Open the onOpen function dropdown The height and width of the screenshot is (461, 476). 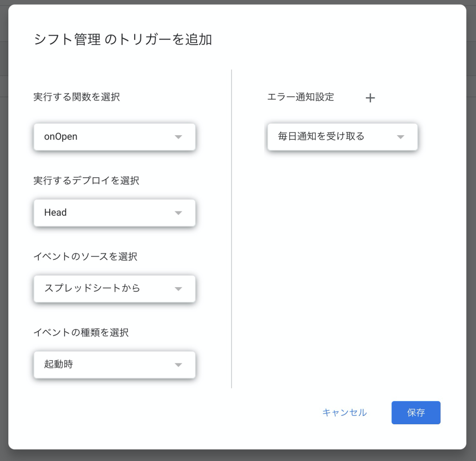pyautogui.click(x=114, y=137)
